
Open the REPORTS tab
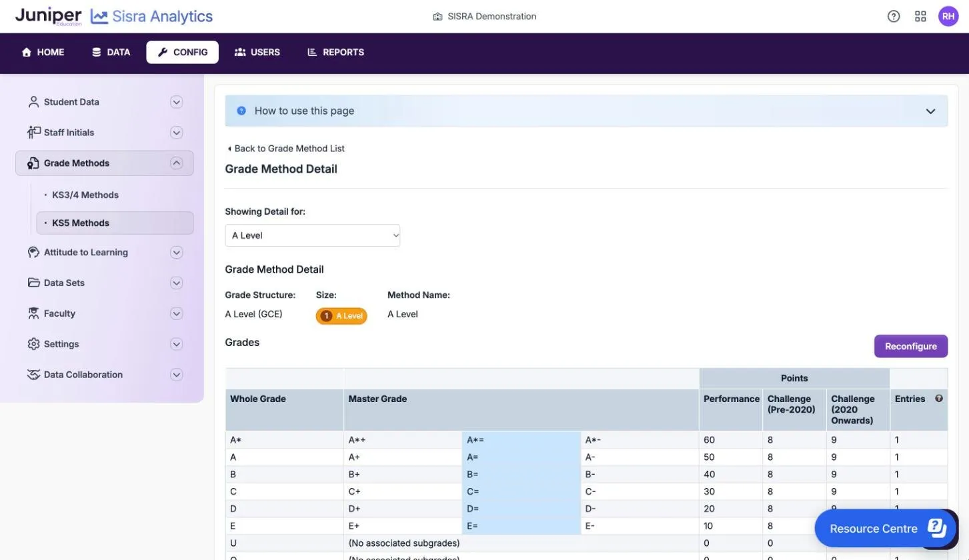tap(335, 52)
